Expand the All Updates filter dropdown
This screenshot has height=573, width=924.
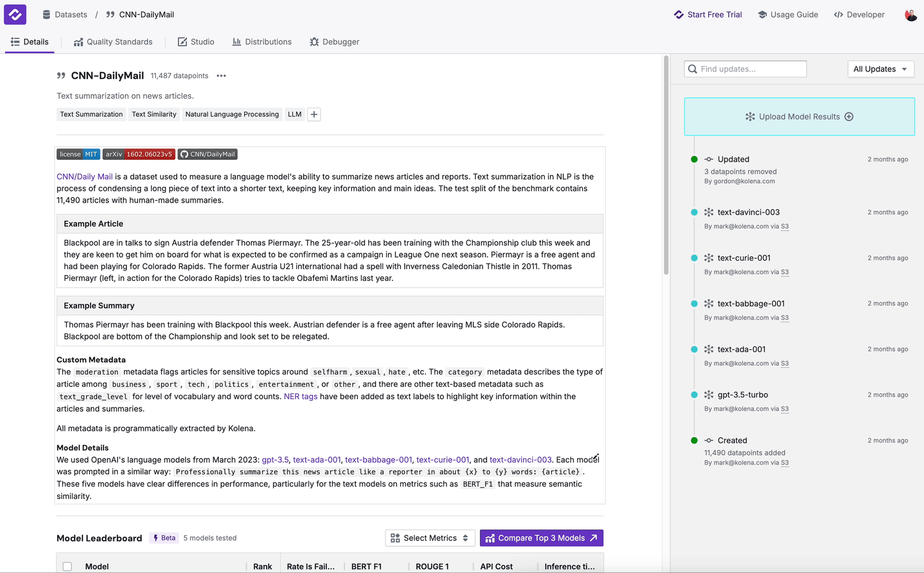tap(880, 69)
